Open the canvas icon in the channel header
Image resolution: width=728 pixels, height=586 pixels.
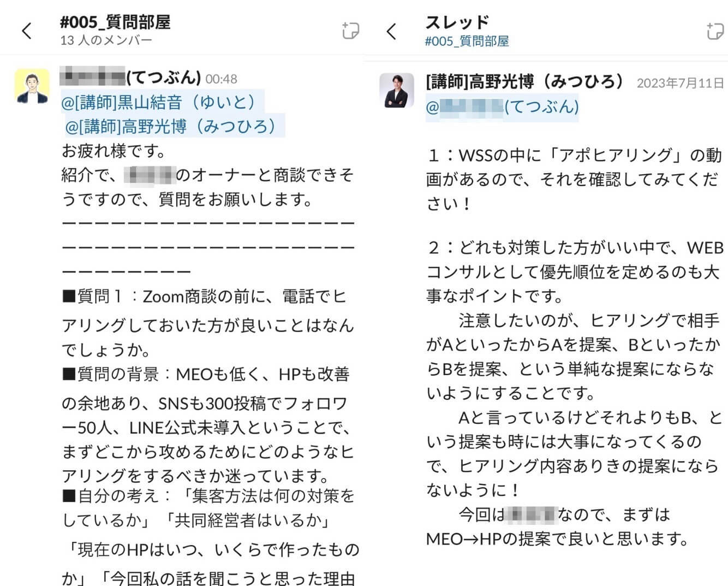pos(350,31)
